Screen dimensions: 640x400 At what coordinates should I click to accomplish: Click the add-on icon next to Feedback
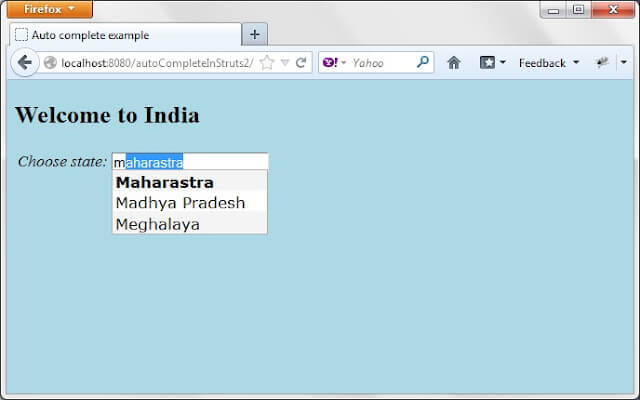click(602, 62)
